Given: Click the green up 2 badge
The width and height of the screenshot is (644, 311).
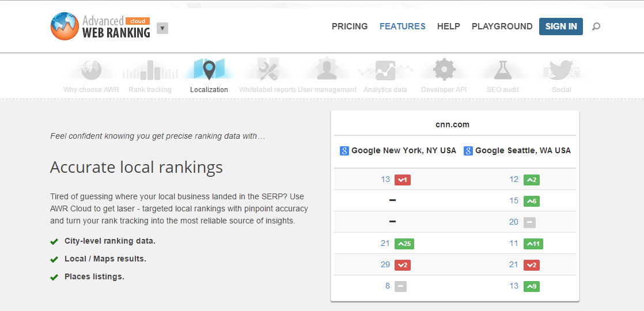Looking at the screenshot, I should click(532, 180).
